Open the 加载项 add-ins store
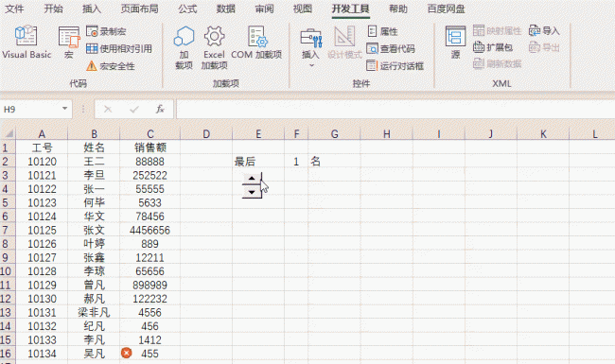The height and width of the screenshot is (364, 615). tap(184, 48)
